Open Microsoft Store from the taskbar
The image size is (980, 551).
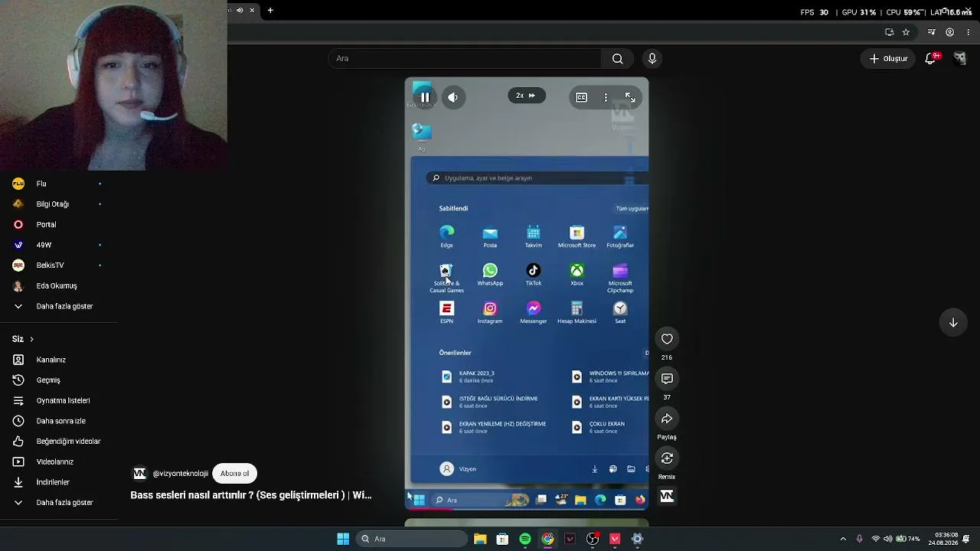point(502,539)
